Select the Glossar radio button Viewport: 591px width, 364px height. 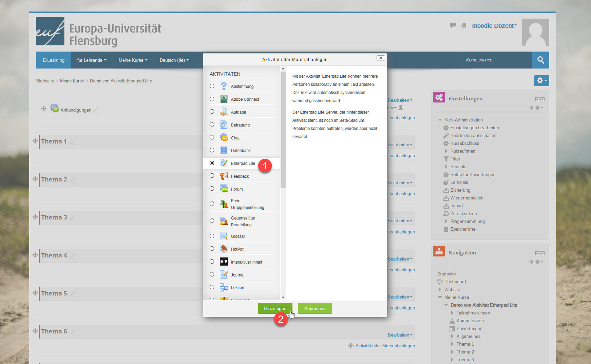point(212,236)
